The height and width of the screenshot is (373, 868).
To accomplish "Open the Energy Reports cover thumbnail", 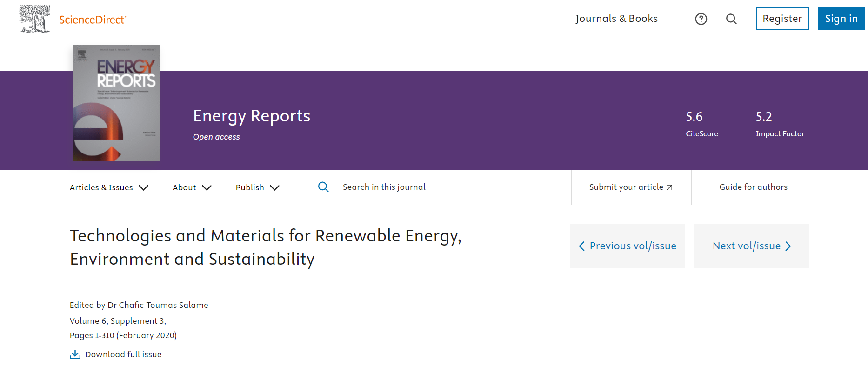I will point(116,103).
